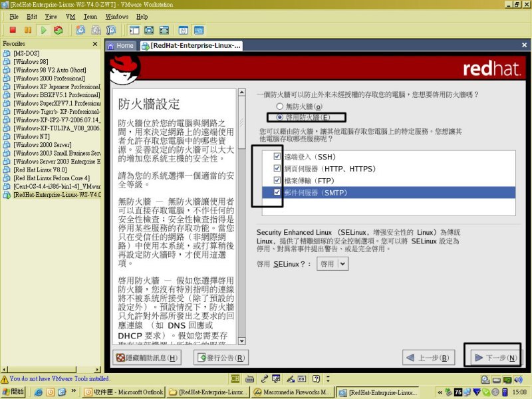The image size is (532, 399).
Task: Click the red Power Off toolbar icon
Action: pyautogui.click(x=13, y=30)
